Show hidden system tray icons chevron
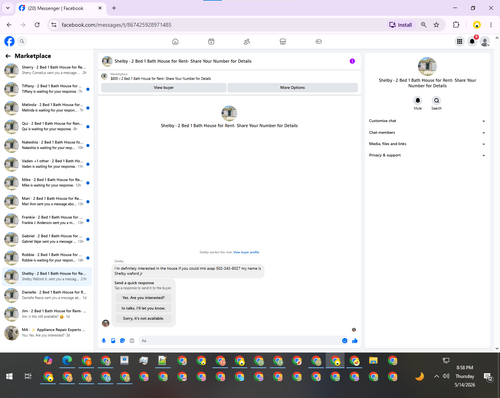Screen dimensions: 500x398 436,376
